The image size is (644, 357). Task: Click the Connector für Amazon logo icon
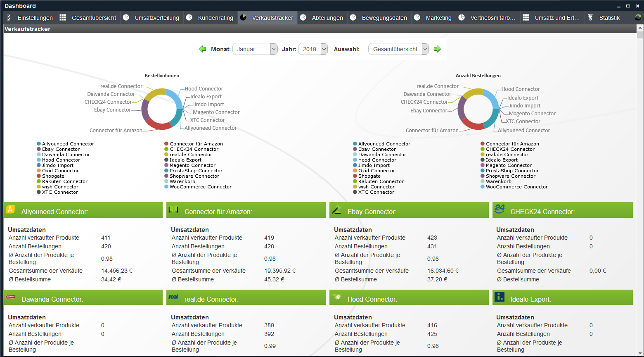tap(173, 209)
